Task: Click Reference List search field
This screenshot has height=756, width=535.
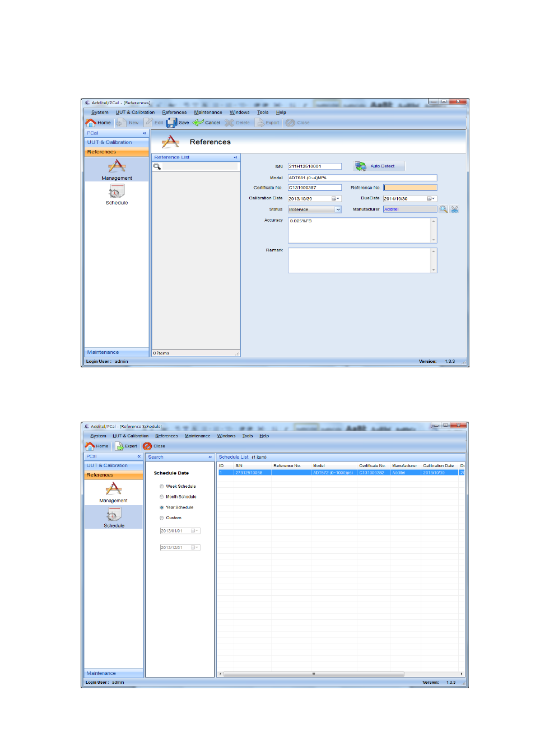Action: coord(200,167)
